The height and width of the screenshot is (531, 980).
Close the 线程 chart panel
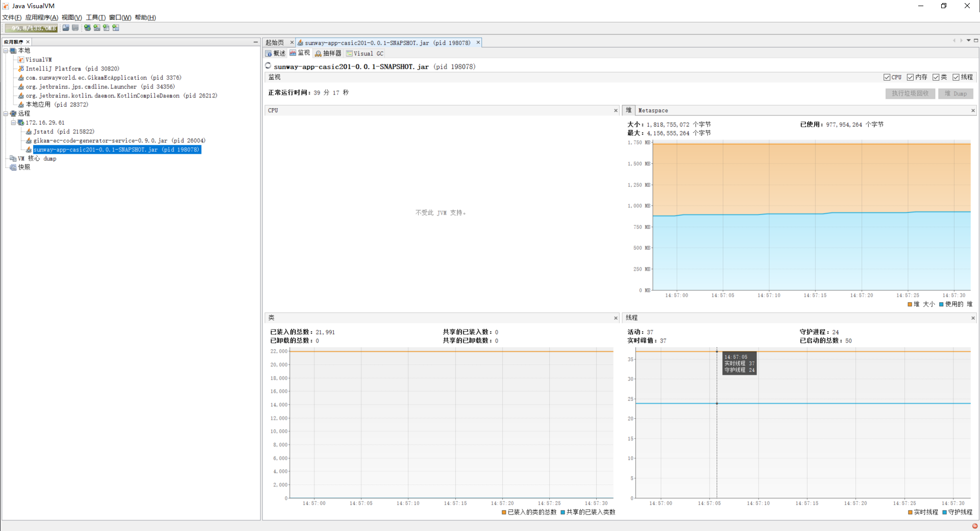pos(973,318)
